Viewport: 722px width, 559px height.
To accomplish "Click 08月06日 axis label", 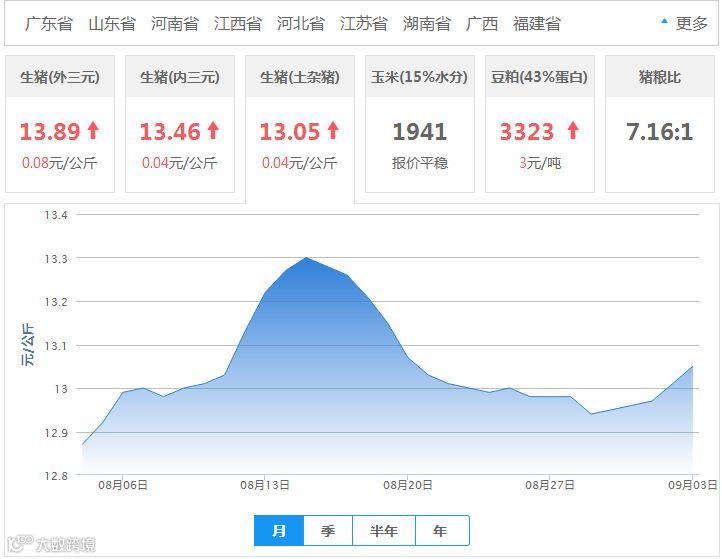I will (123, 485).
